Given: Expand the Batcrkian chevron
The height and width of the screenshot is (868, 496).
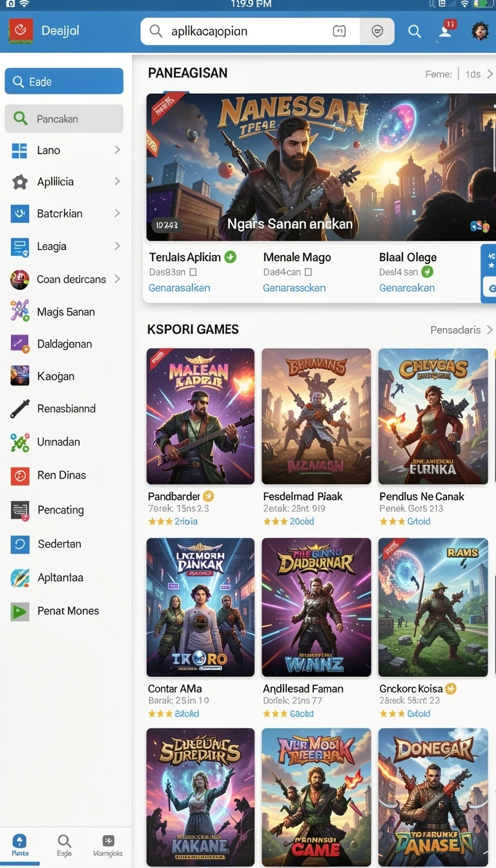Looking at the screenshot, I should [117, 212].
